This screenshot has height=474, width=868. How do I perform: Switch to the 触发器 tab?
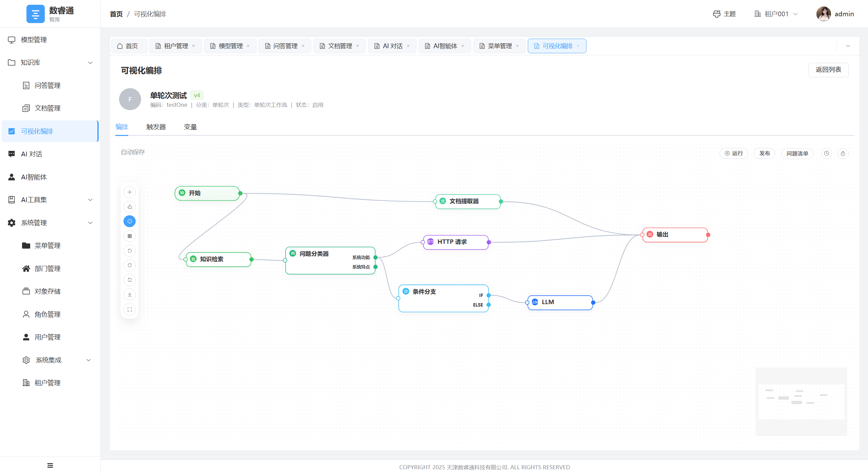tap(156, 127)
